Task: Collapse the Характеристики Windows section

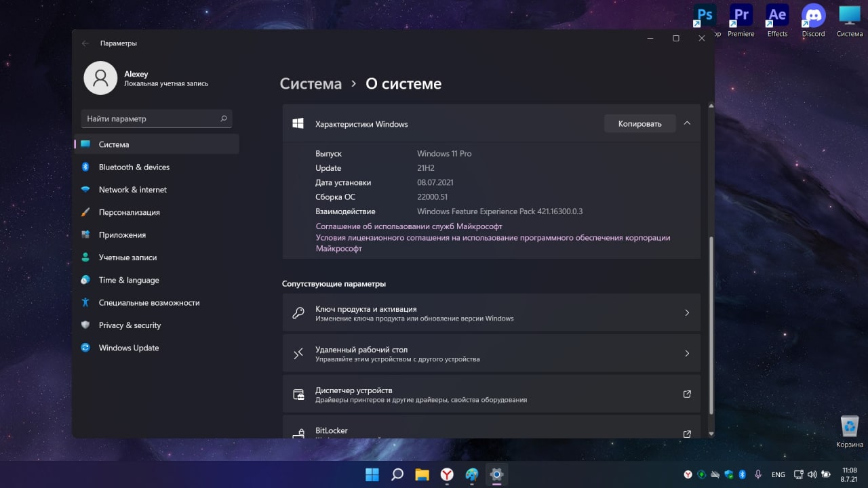Action: [687, 123]
